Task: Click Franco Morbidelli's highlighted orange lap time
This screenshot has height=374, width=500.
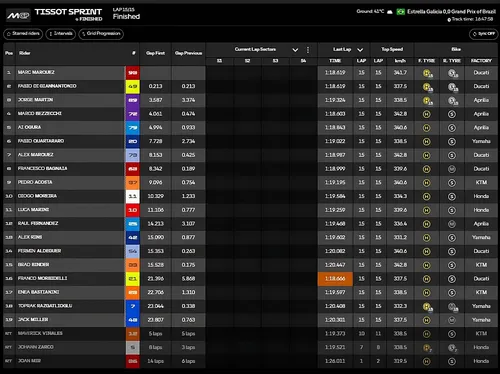Action: coord(335,279)
